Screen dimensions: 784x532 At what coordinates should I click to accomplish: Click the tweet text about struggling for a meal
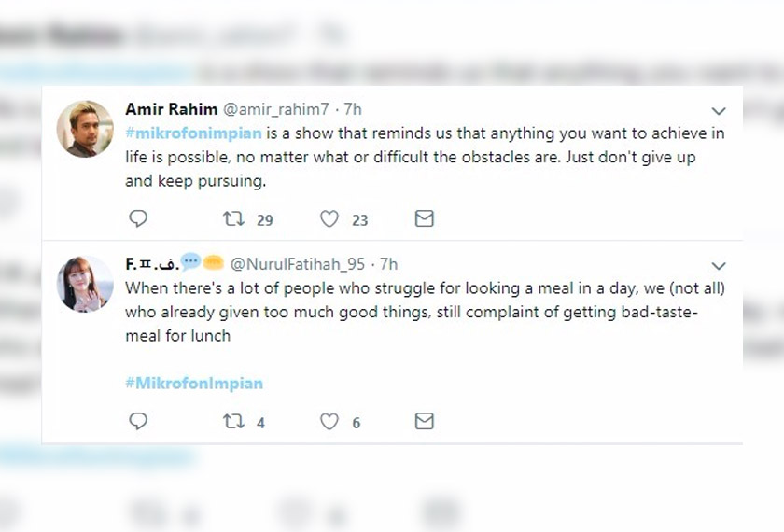[x=411, y=312]
